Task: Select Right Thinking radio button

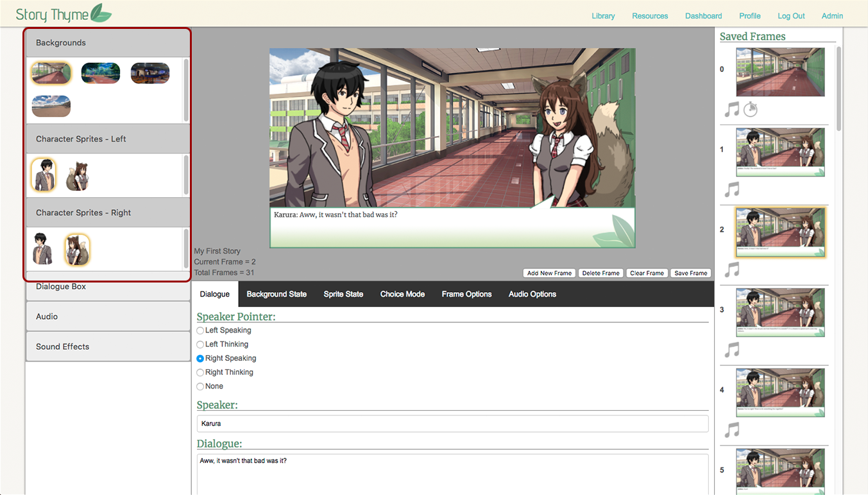Action: [200, 373]
